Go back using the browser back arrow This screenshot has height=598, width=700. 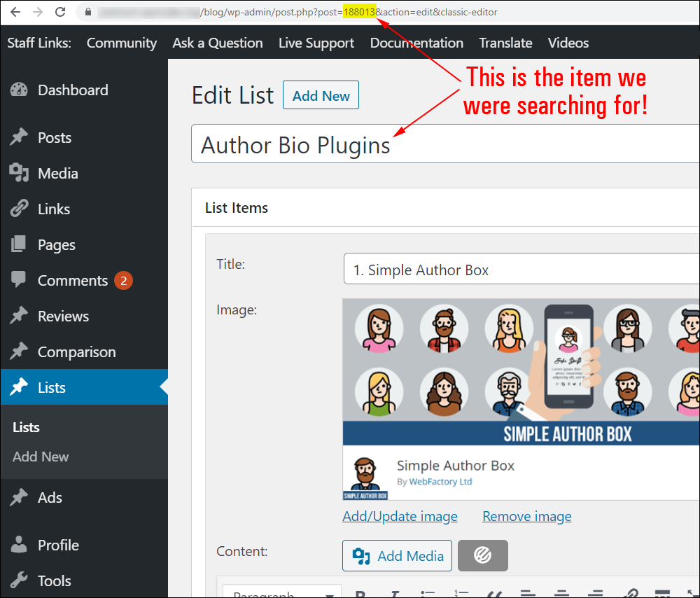coord(15,12)
